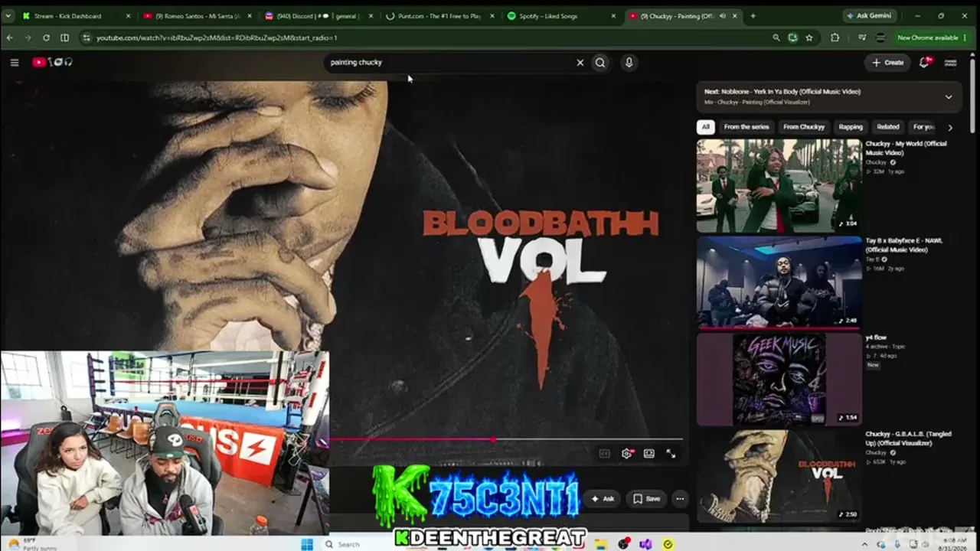The height and width of the screenshot is (551, 980).
Task: Switch to the Spotify Liked Songs tab
Action: click(561, 15)
